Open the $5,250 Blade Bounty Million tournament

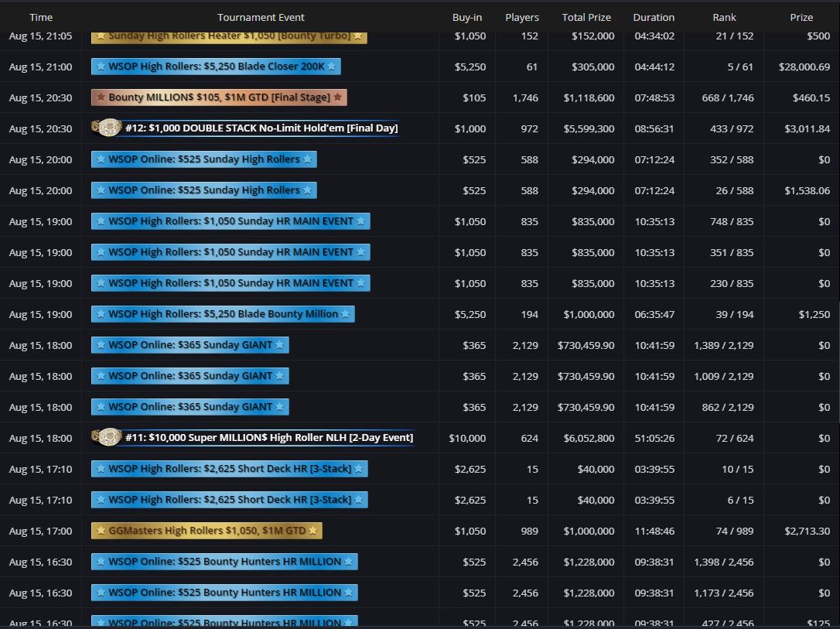point(223,314)
